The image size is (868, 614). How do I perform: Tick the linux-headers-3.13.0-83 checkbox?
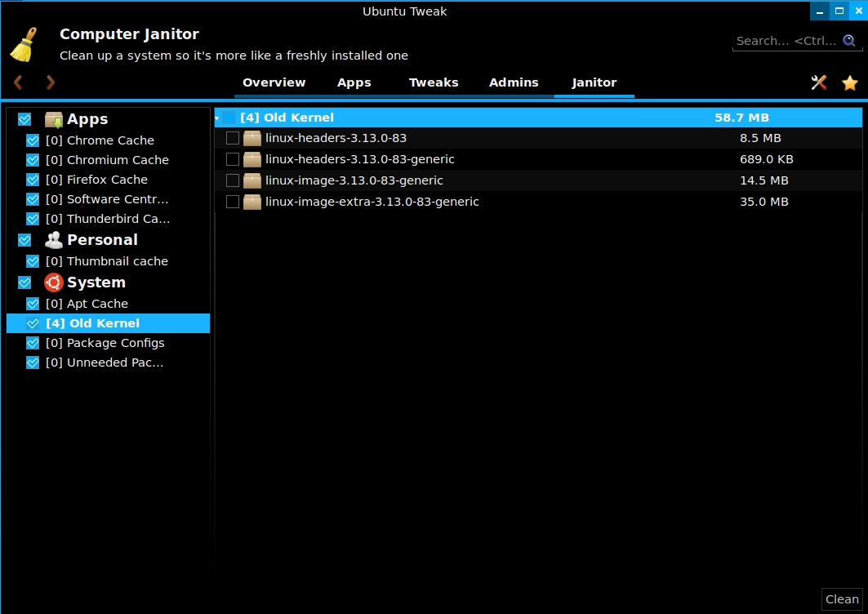(x=233, y=138)
